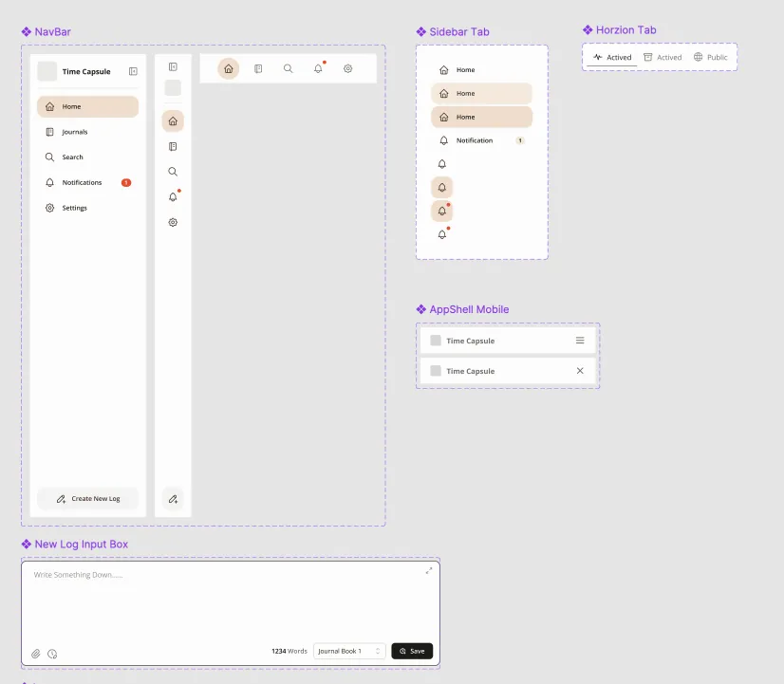
Task: Close the mobile menu with the X icon
Action: [x=580, y=371]
